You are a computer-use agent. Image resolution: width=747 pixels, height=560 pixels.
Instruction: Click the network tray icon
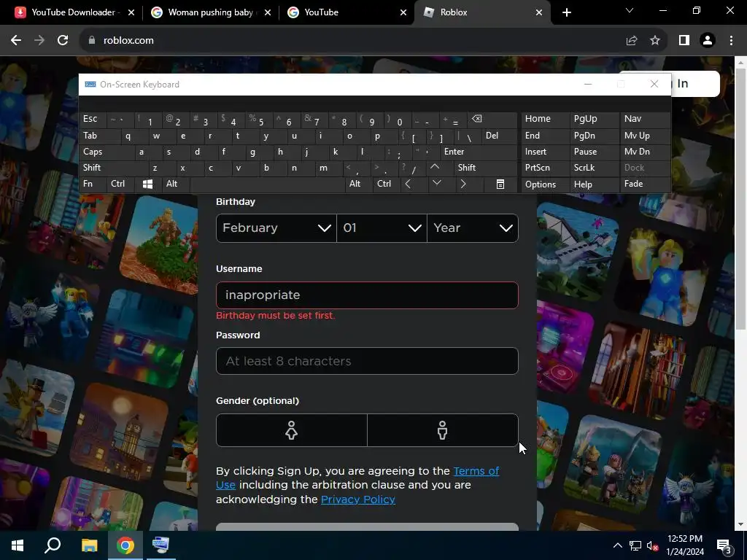point(635,545)
